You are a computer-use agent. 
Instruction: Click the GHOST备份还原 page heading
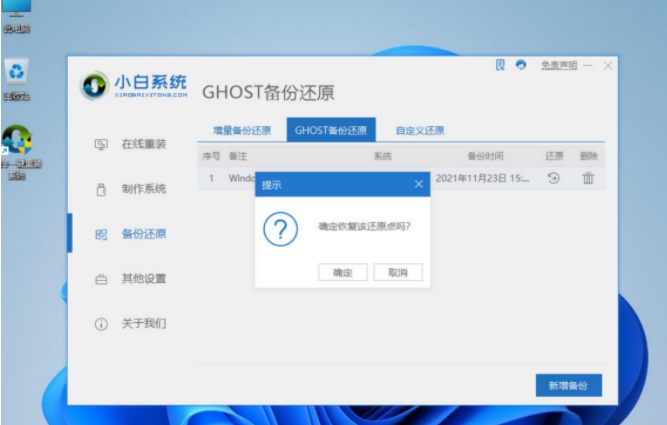pos(268,92)
